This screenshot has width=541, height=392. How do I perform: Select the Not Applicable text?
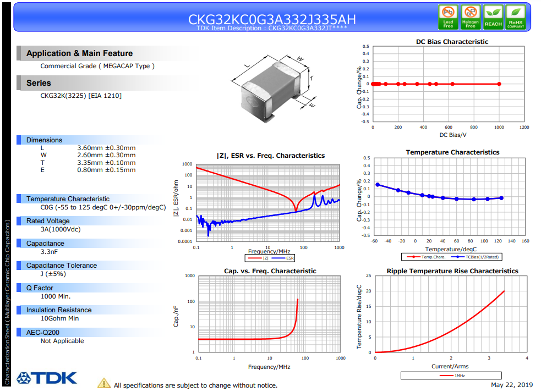pos(62,341)
